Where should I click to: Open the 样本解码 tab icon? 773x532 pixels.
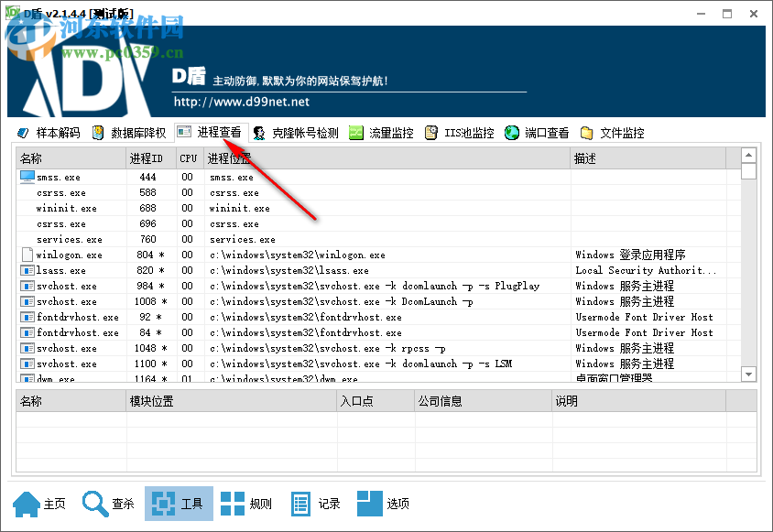coord(23,133)
